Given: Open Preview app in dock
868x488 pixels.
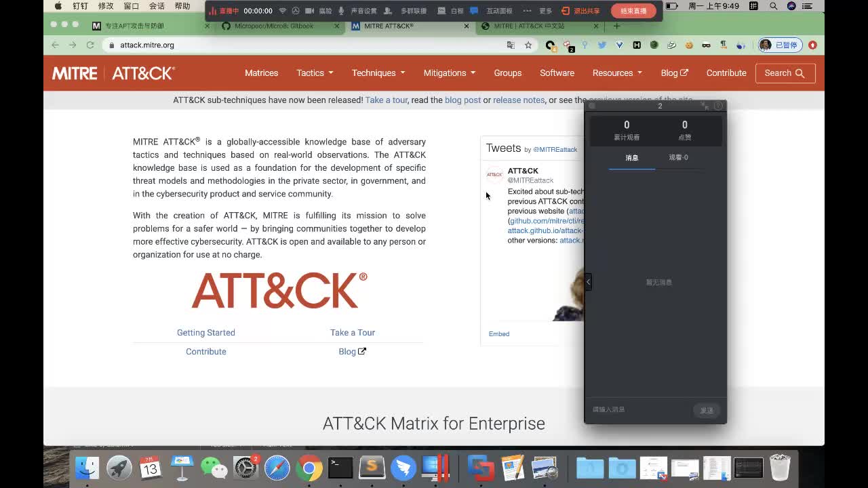Looking at the screenshot, I should click(545, 468).
